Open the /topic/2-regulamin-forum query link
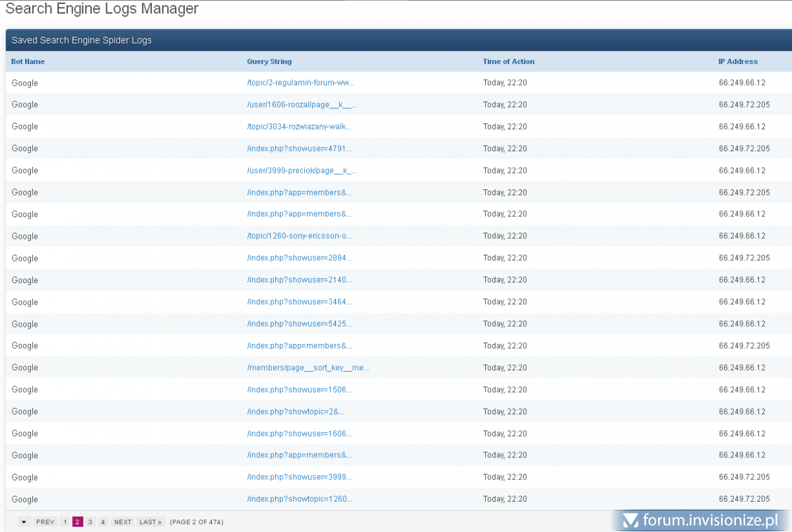This screenshot has width=792, height=532. tap(300, 83)
